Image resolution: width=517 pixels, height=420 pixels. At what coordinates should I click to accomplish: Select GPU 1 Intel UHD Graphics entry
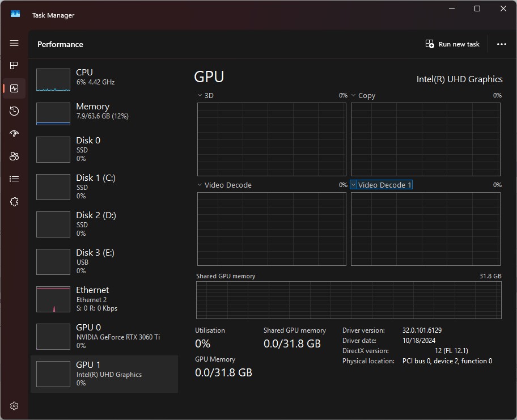(104, 374)
